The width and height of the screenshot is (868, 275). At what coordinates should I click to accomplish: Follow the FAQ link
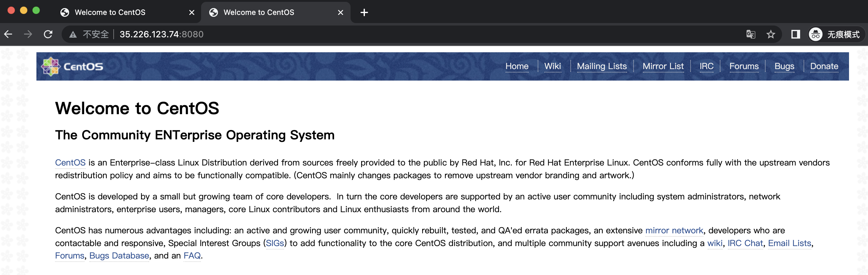pos(192,255)
